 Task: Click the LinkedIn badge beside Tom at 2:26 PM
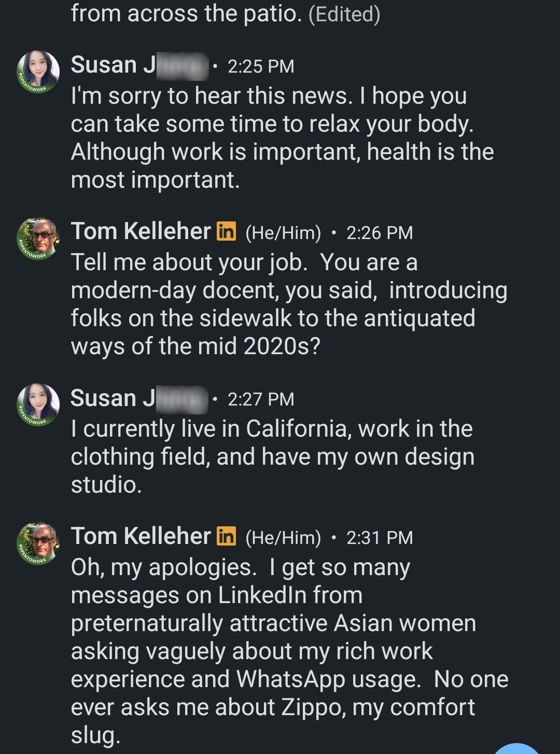[x=226, y=231]
